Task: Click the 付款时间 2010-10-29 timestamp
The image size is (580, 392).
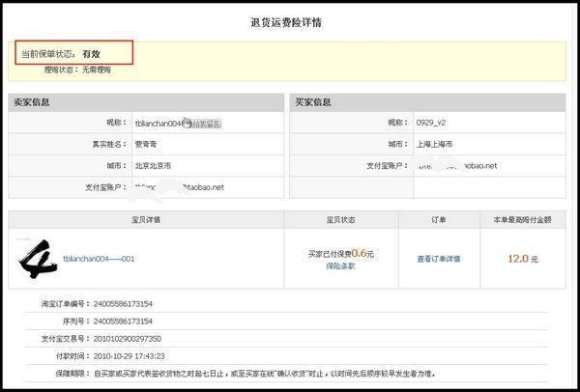Action: tap(130, 356)
